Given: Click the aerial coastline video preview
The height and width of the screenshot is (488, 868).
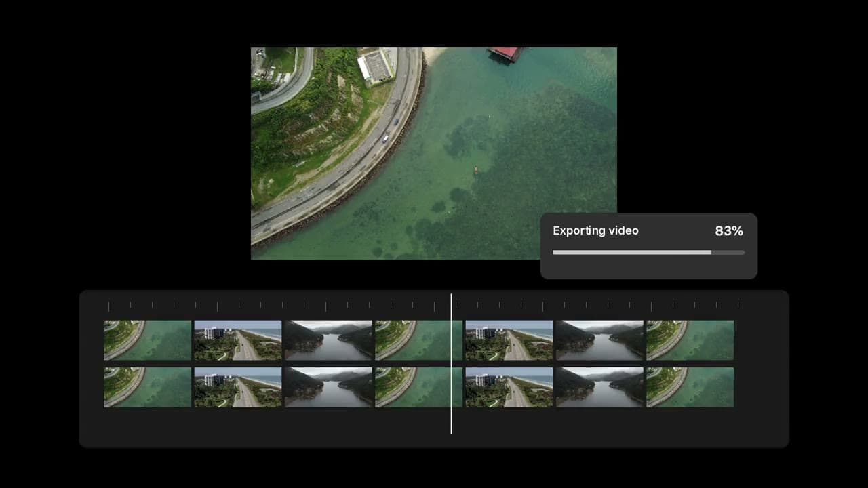Looking at the screenshot, I should pyautogui.click(x=434, y=153).
